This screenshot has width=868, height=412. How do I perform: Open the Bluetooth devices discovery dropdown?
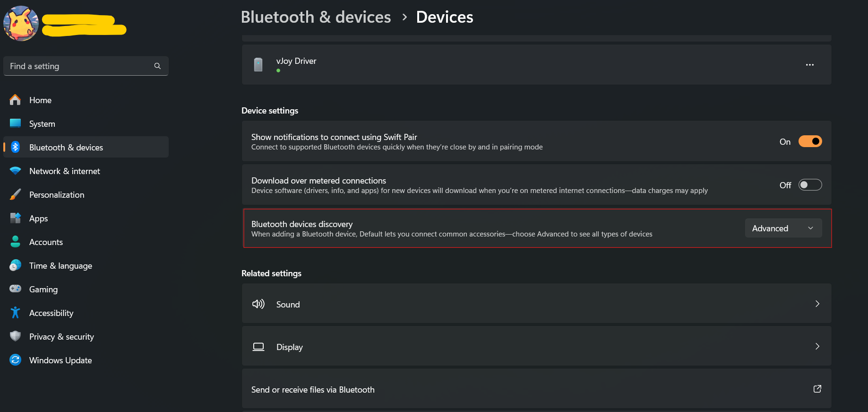point(783,228)
